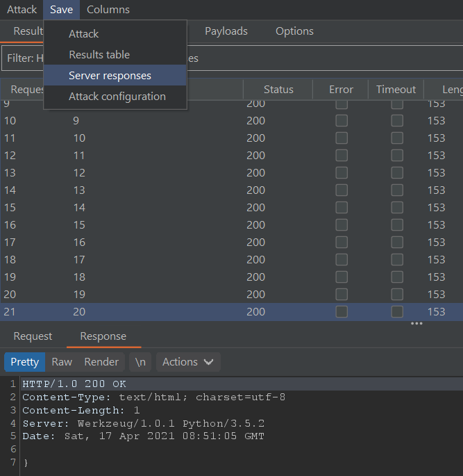Toggle Error checkbox in request 12 row
Viewport: 463px width, 476px height.
[x=342, y=156]
